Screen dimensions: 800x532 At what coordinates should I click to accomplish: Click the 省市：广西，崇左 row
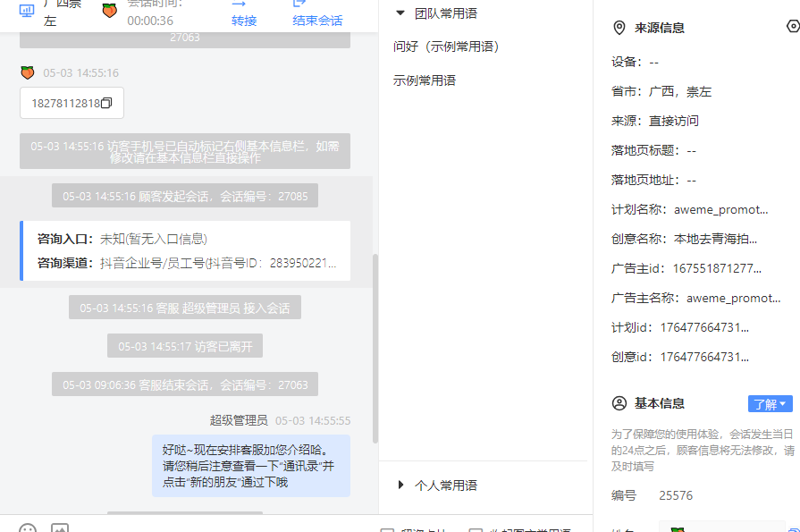pyautogui.click(x=661, y=91)
